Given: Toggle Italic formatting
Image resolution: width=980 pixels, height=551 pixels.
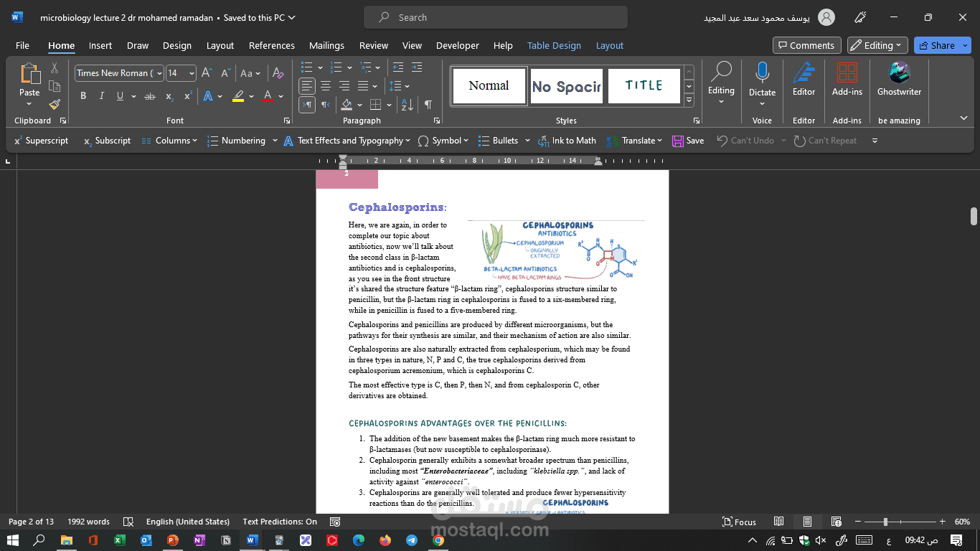Looking at the screenshot, I should [x=102, y=96].
